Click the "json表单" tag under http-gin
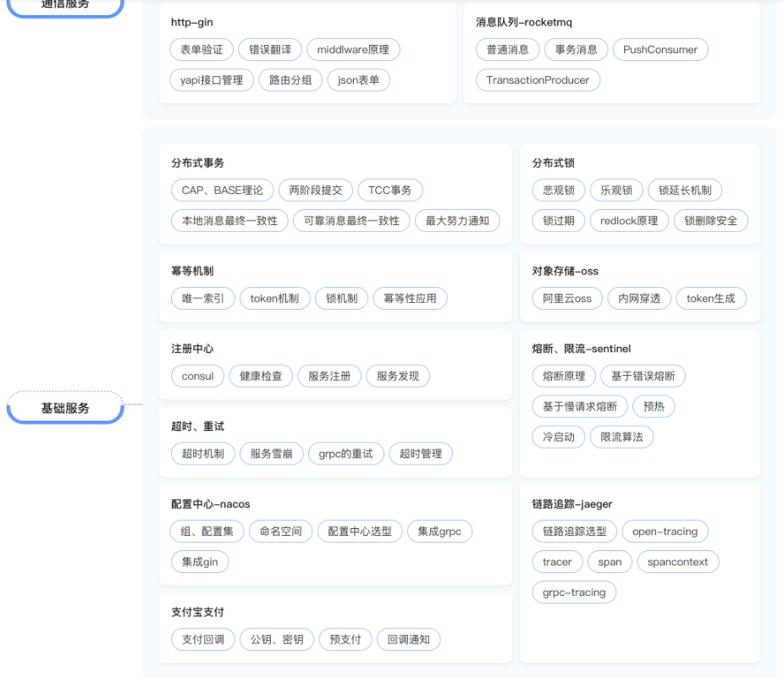 click(x=358, y=80)
